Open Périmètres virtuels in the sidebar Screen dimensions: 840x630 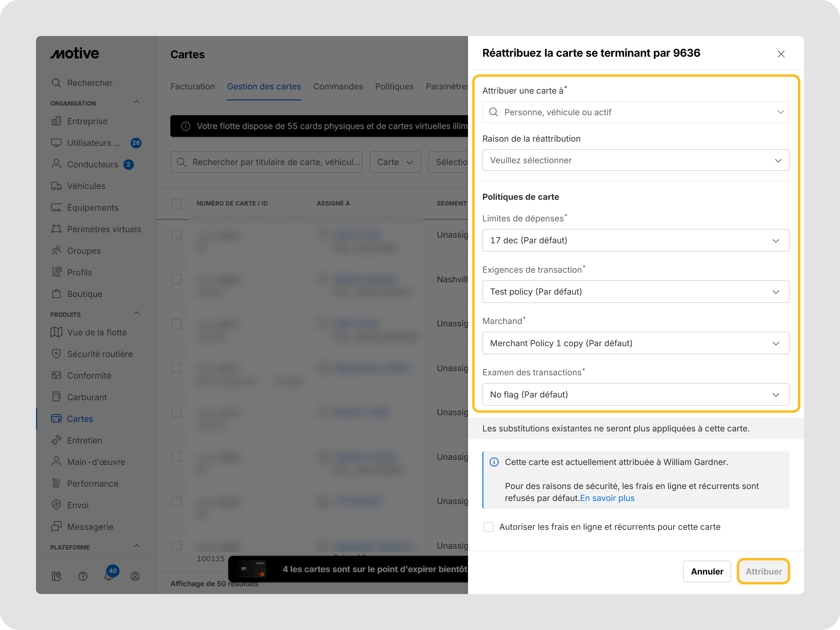(96, 229)
